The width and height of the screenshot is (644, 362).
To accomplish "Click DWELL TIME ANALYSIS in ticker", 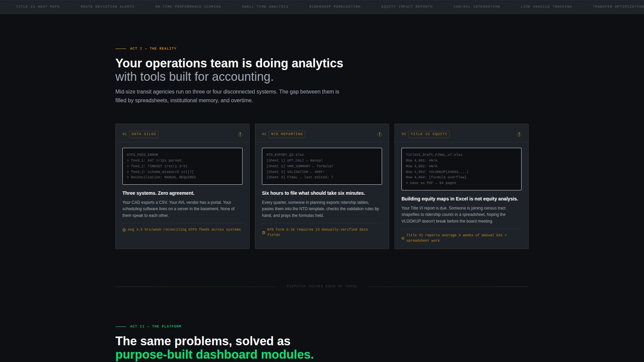I will point(265,7).
